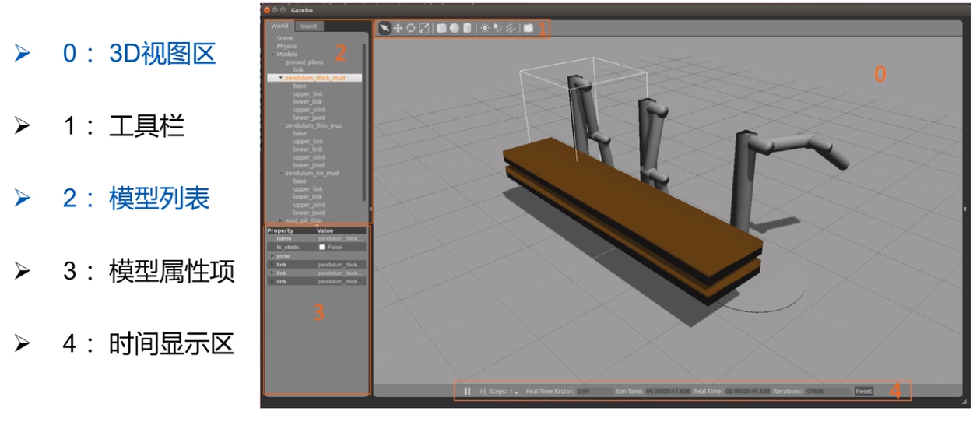The width and height of the screenshot is (980, 422).
Task: Collapse the pendulum_thick_mud model node
Action: [x=281, y=78]
